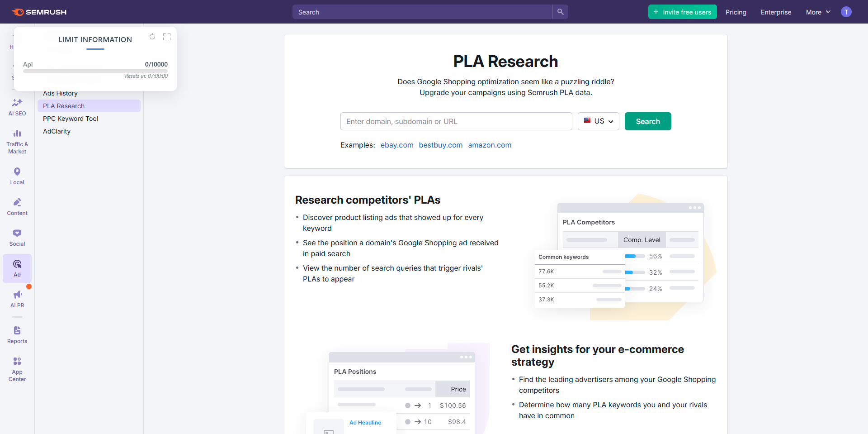This screenshot has width=868, height=434.
Task: Check the Api usage progress bar
Action: (x=95, y=71)
